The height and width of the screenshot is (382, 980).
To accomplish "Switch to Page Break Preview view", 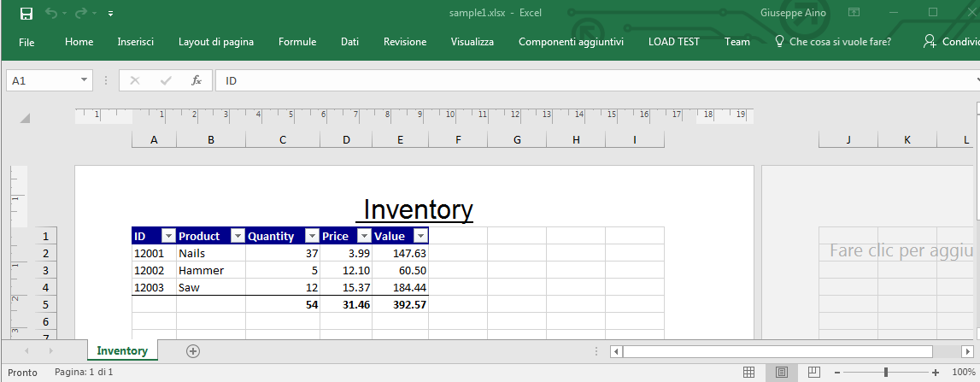I will pos(813,373).
